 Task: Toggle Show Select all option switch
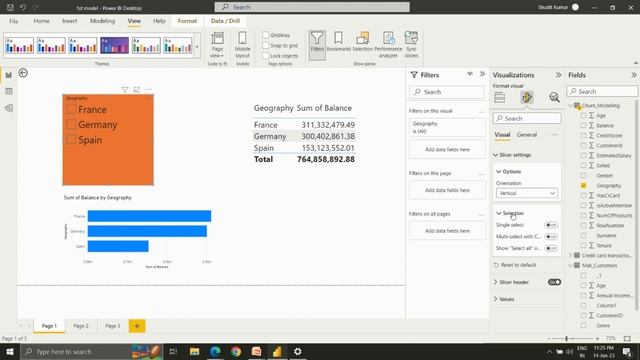point(551,248)
